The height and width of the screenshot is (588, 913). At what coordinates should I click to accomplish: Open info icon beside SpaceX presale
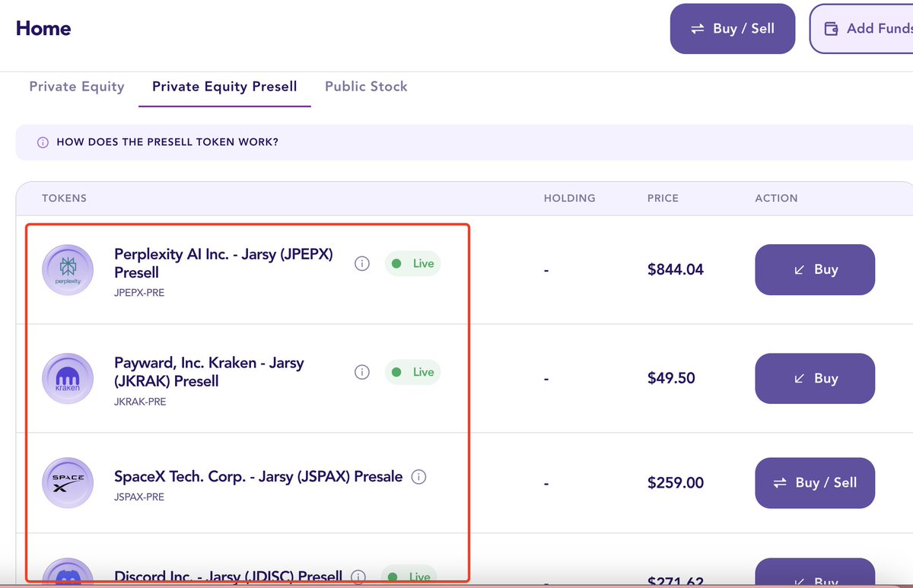pos(418,477)
